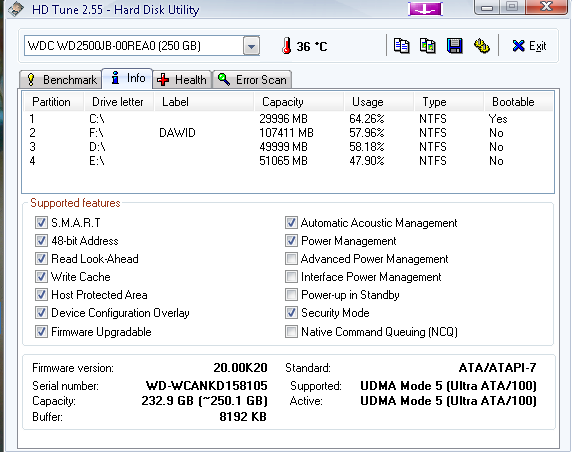
Task: Click the firmware version 20.00K20
Action: point(240,368)
